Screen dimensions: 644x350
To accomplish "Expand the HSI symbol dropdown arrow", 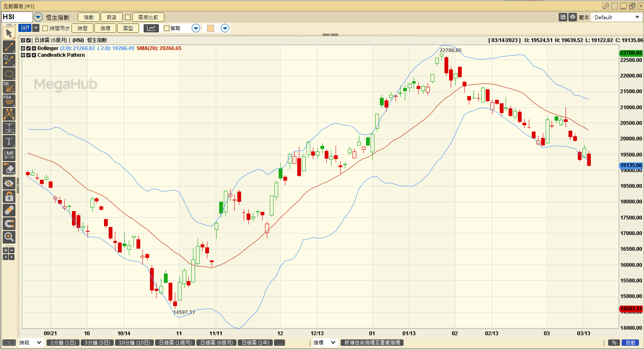I will pyautogui.click(x=38, y=17).
